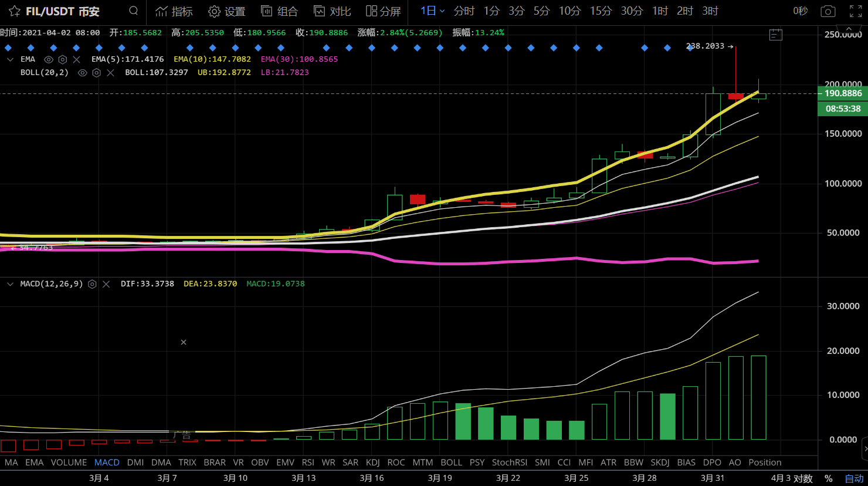Switch sub-chart to PSY indicator
Viewport: 868px width, 486px height.
coord(477,463)
